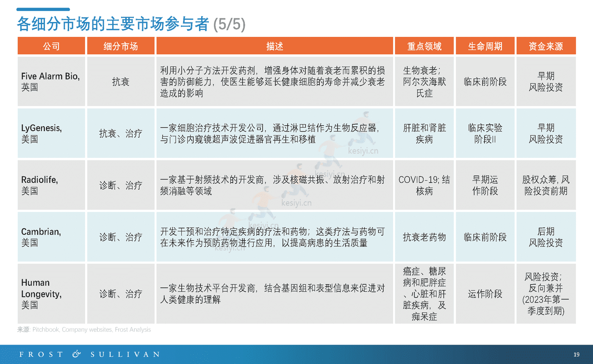Click the Radiolife, 美国 company cell
This screenshot has width=593, height=364.
[x=51, y=185]
